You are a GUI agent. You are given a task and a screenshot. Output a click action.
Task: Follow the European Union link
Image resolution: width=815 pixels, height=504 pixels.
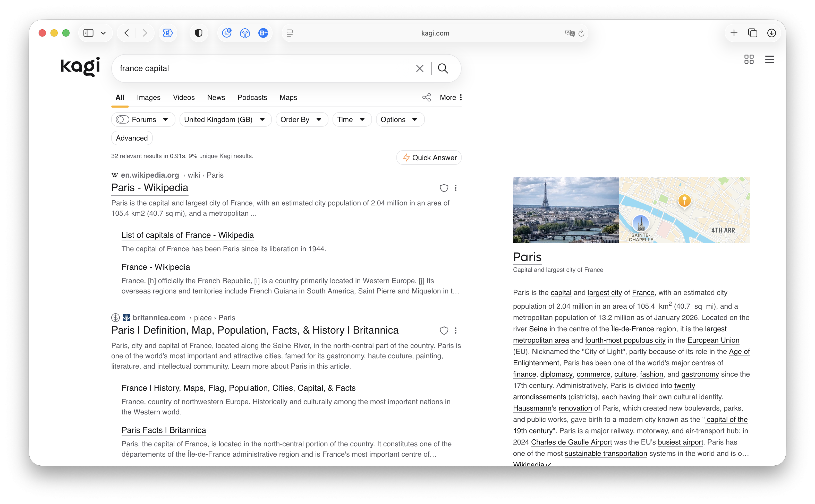coord(713,340)
